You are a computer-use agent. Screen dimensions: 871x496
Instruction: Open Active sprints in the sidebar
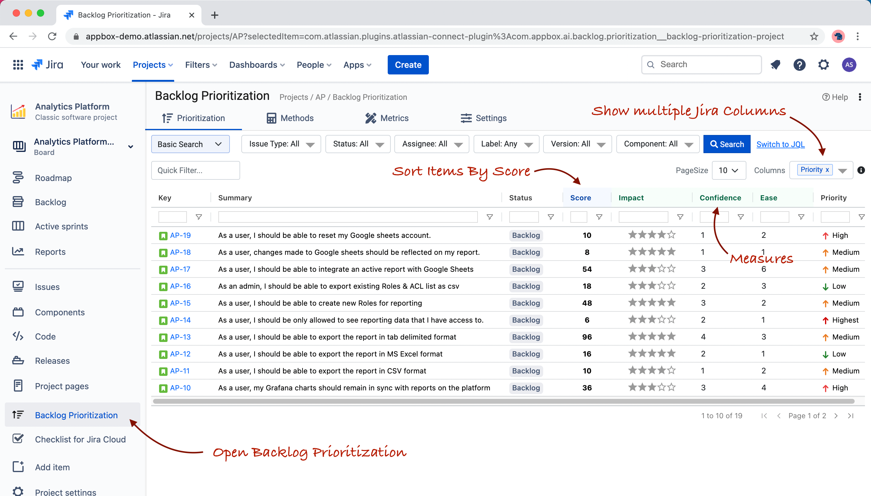[61, 227]
